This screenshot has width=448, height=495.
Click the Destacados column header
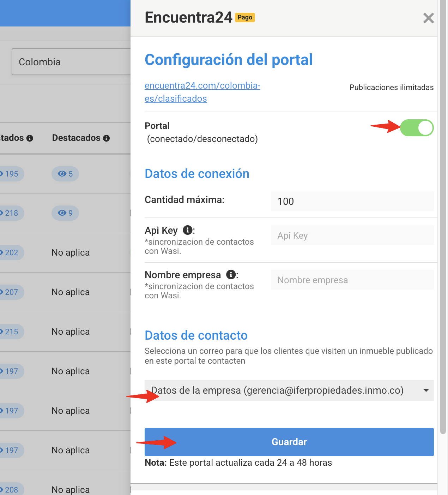tap(76, 138)
